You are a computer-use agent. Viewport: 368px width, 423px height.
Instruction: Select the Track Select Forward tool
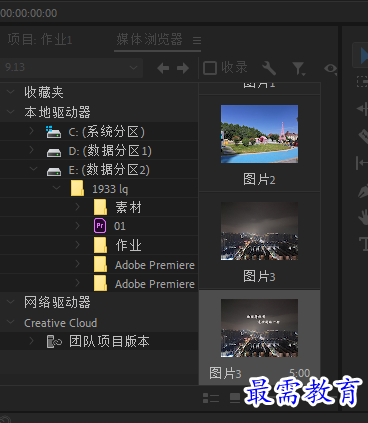362,81
